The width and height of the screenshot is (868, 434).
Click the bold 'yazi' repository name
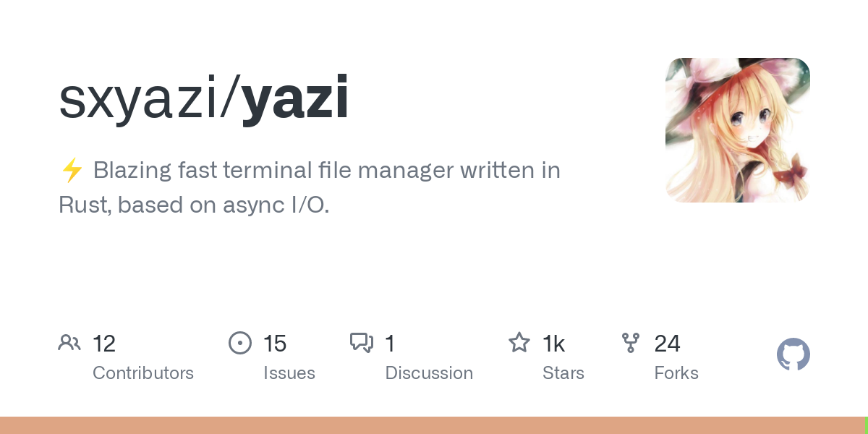click(295, 100)
